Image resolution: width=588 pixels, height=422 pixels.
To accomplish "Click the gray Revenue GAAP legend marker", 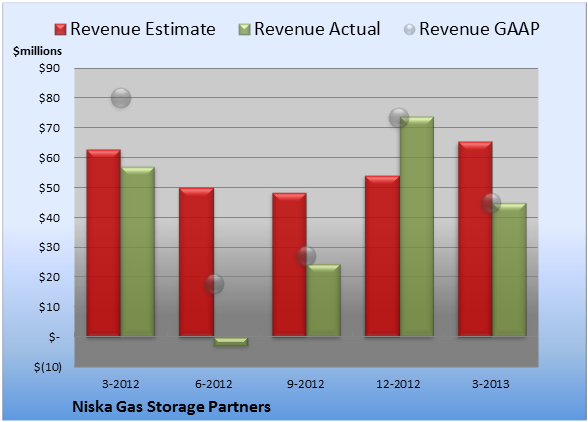I will click(410, 30).
